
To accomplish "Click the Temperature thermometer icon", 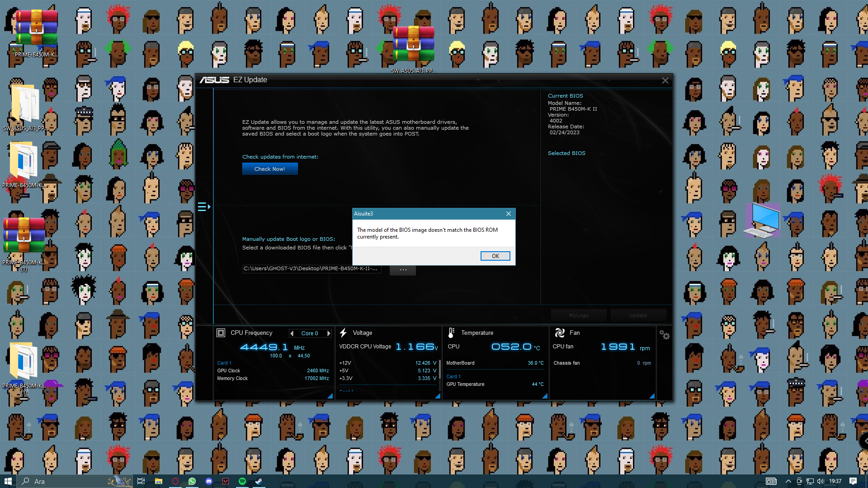I will pos(451,333).
